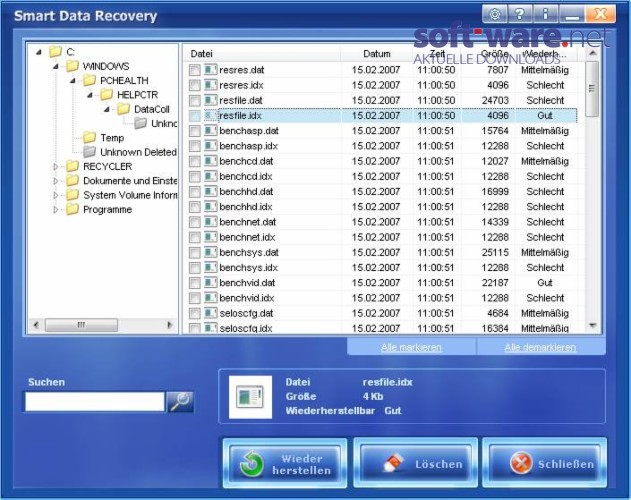This screenshot has height=500, width=631.
Task: Click the Temp folder icon
Action: coord(89,138)
